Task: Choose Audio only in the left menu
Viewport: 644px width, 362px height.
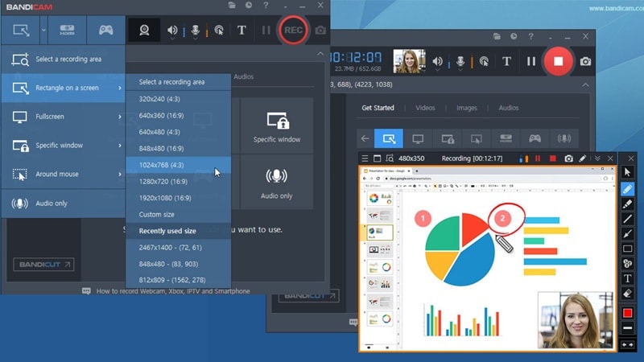Action: point(64,204)
